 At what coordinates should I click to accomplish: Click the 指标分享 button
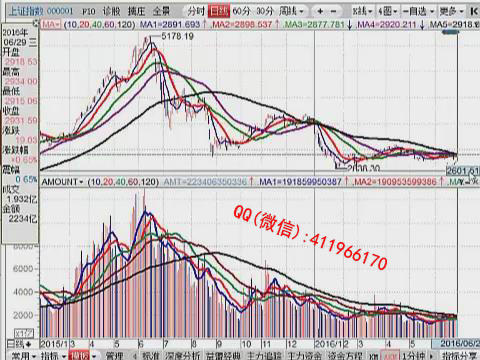tap(460, 355)
